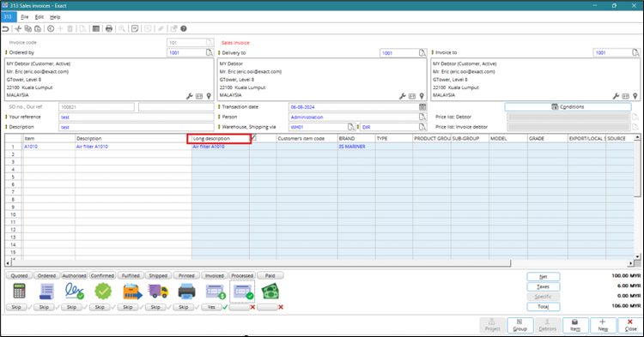Click the green Confirmed checkmark workflow icon

[x=103, y=292]
